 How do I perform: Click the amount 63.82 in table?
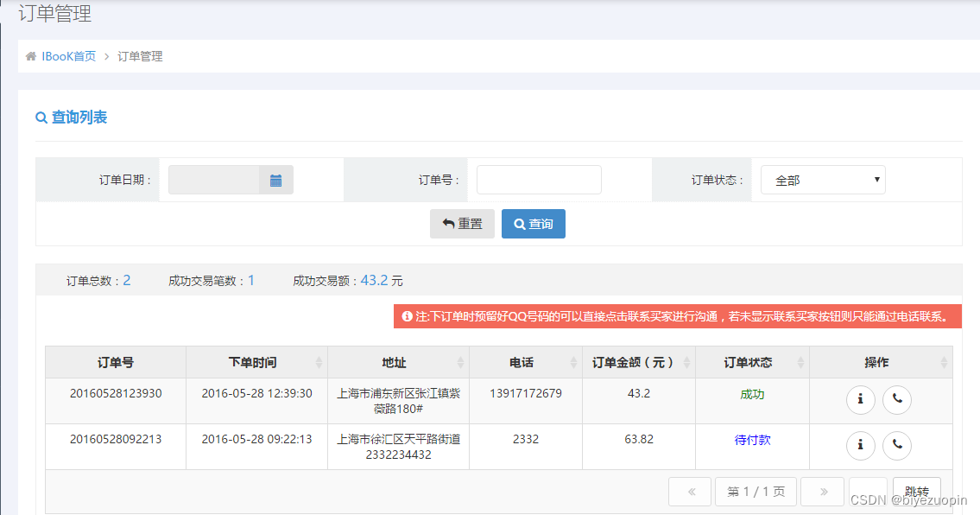(639, 439)
